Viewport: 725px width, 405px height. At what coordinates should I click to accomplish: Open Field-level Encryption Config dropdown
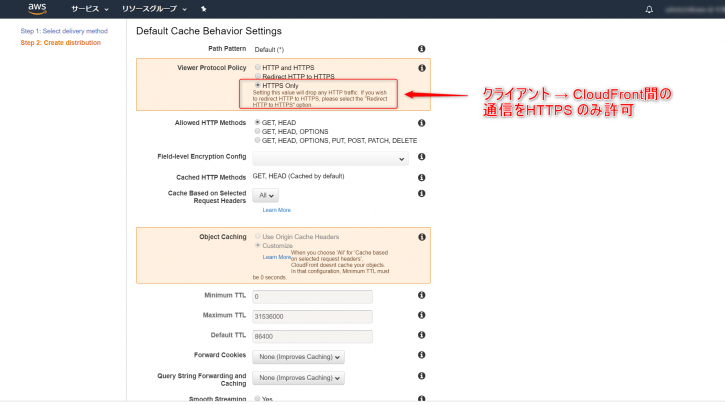pos(330,159)
